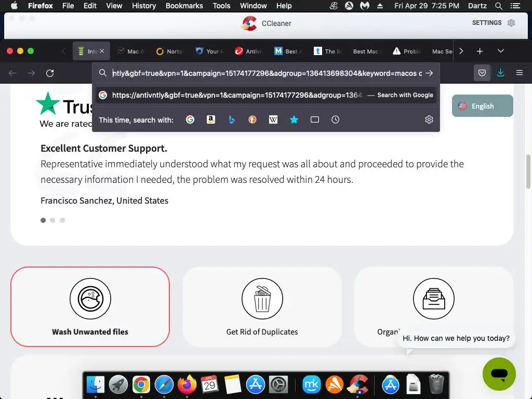This screenshot has height=399, width=532.
Task: Search with DuckDuckGo icon this time
Action: [252, 120]
